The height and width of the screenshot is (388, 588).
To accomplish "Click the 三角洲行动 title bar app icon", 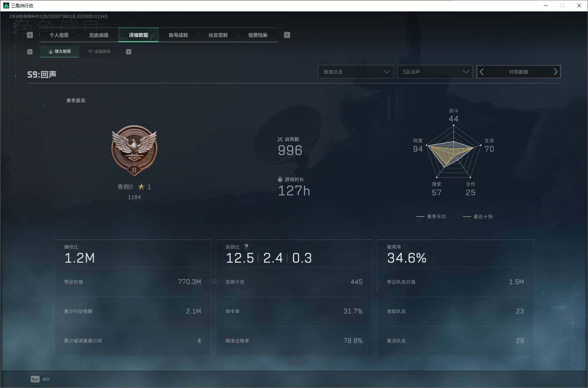I will [x=6, y=6].
